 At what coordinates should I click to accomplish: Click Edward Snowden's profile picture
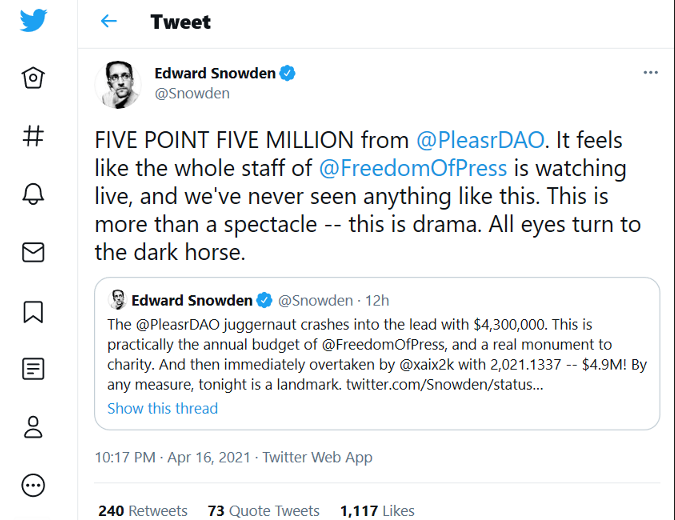click(118, 84)
